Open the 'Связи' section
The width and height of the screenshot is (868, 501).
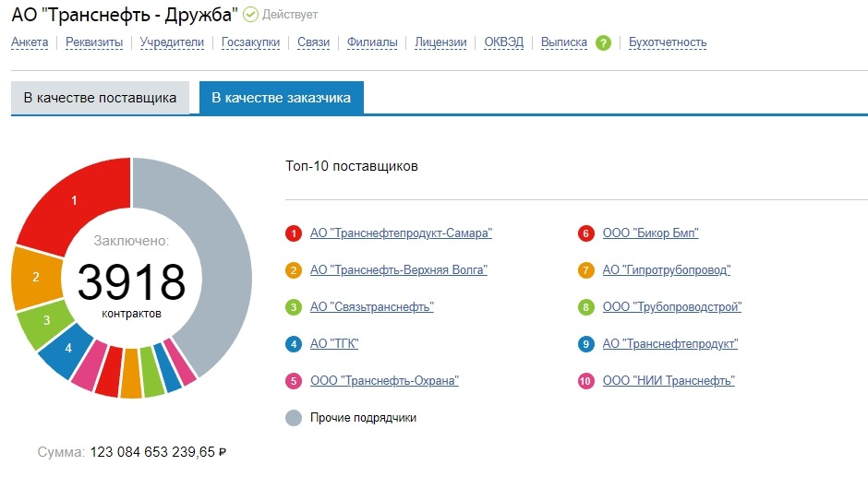(x=313, y=42)
